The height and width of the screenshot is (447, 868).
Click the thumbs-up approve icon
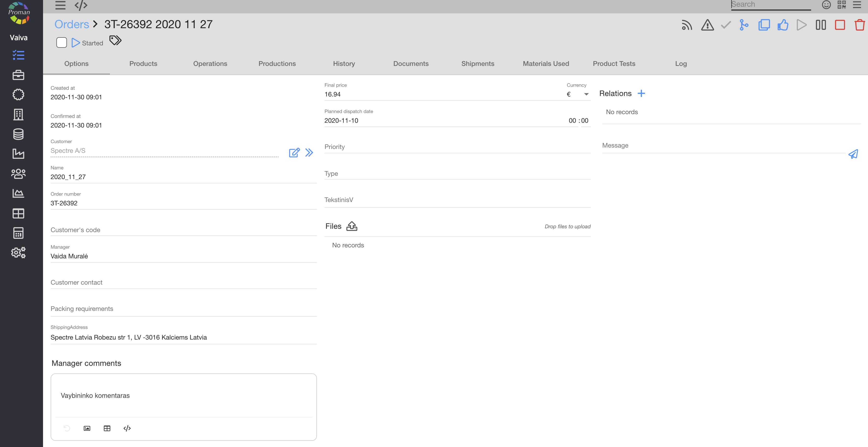782,25
